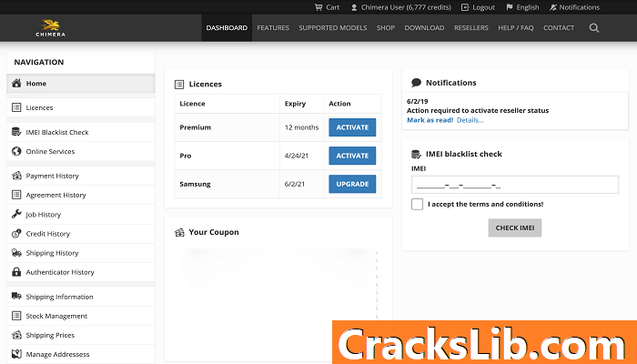Image resolution: width=637 pixels, height=364 pixels.
Task: Click the Licences panel header icon
Action: click(179, 84)
